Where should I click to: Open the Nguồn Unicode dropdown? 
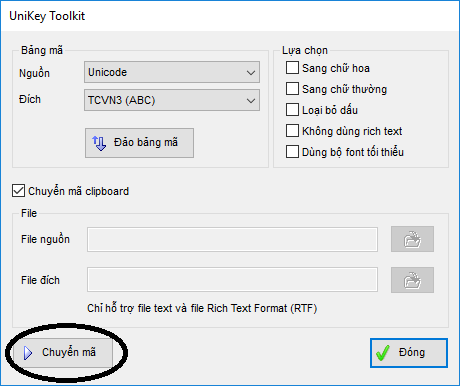tap(172, 72)
